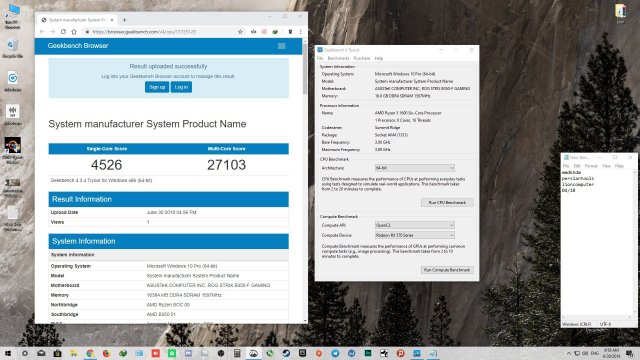Expand the Compute Device Radeon RX 570 dropdown

414,235
